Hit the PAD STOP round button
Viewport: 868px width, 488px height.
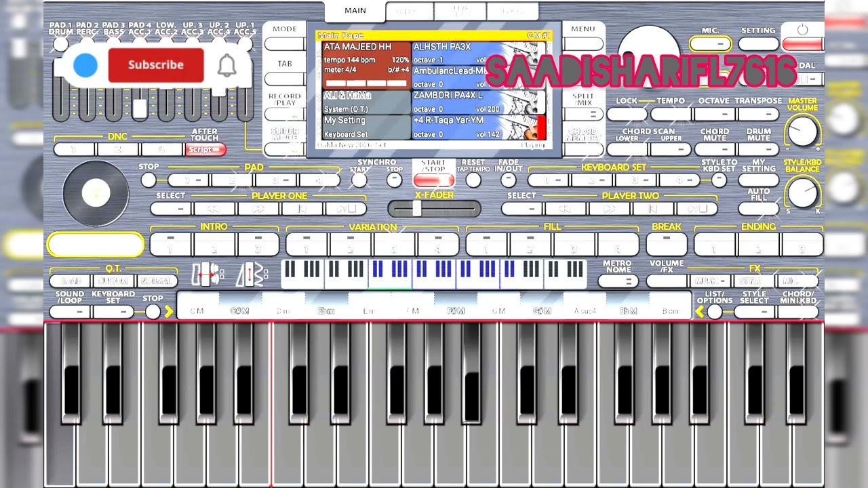tap(149, 180)
